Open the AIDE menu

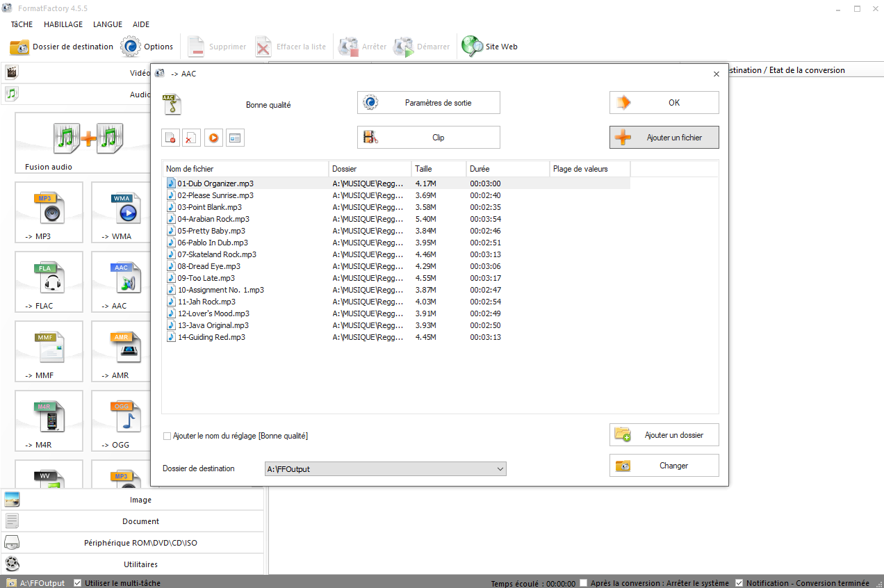coord(141,24)
